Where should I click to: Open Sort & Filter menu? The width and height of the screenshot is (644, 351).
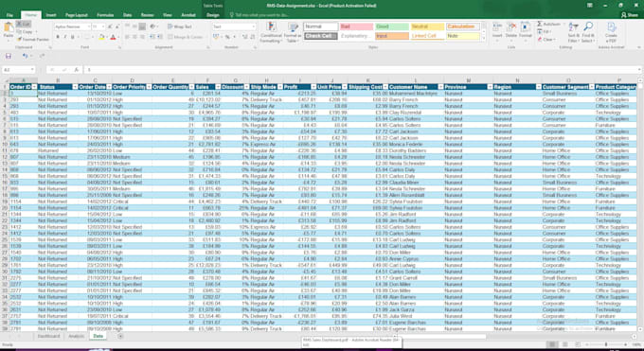(573, 32)
